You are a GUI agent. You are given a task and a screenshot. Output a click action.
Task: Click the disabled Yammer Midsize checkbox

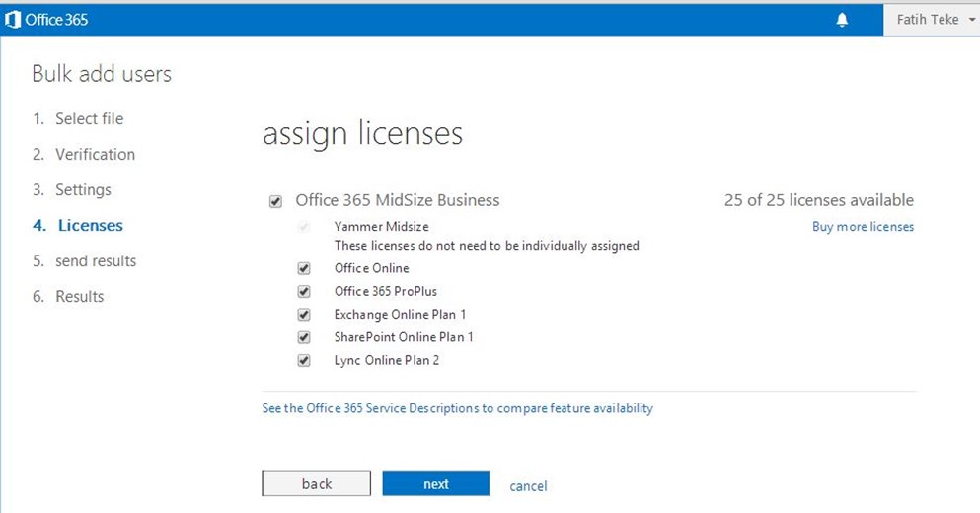(304, 227)
